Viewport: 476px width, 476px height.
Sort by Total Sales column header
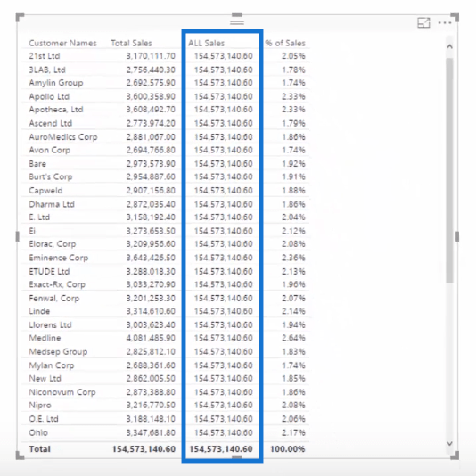131,43
